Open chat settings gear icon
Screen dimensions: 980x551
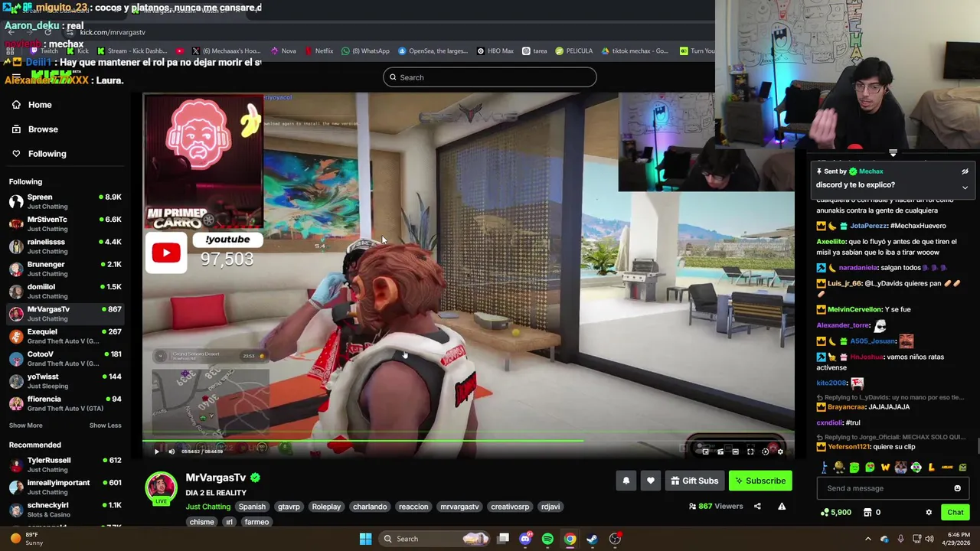tap(929, 513)
